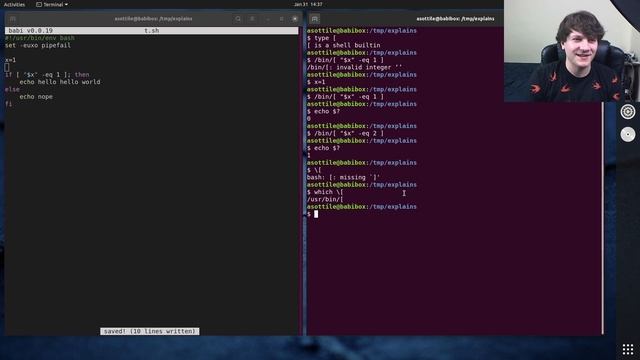Open hamburger menu in left terminal titlebar
The image size is (640, 360).
[252, 19]
